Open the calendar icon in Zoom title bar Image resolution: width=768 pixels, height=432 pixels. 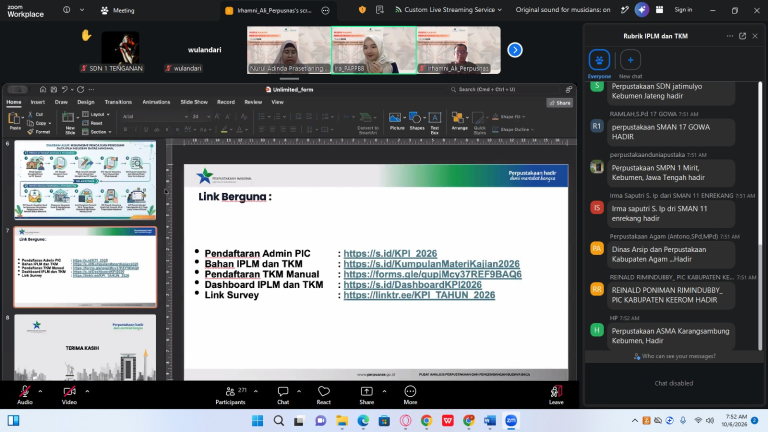[659, 10]
